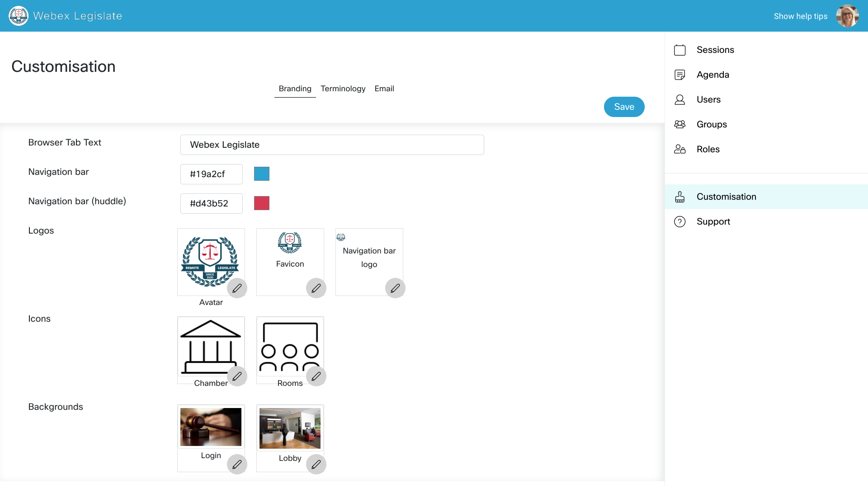Screen dimensions: 868x488
Task: Click the Chamber icon edit pencil
Action: click(x=237, y=376)
